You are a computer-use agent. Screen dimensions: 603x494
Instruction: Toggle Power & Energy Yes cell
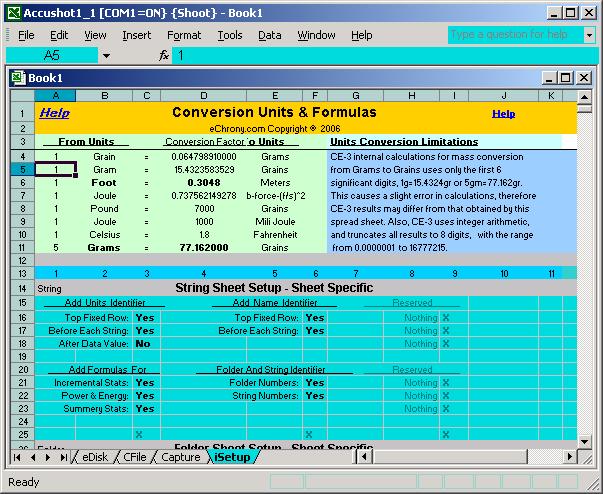pyautogui.click(x=146, y=396)
